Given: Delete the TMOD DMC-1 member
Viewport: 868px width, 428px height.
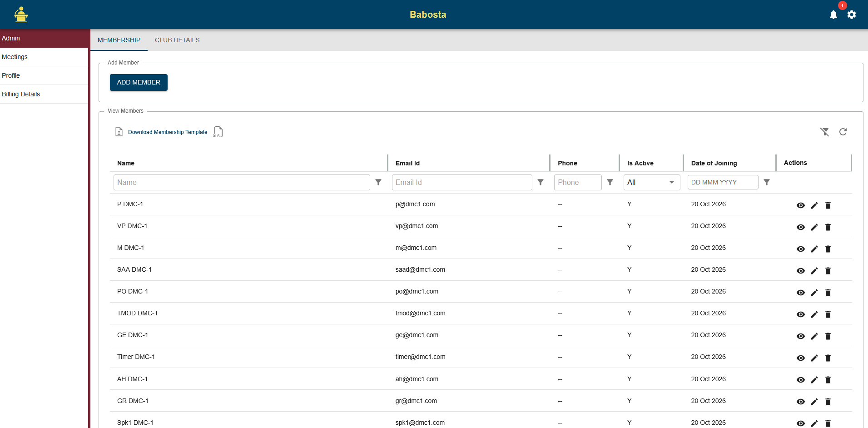Looking at the screenshot, I should 828,314.
